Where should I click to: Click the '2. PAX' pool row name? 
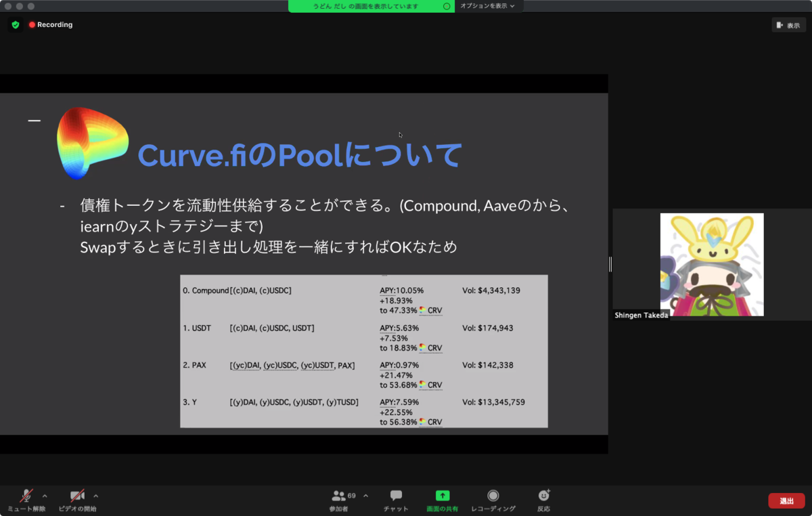point(194,365)
